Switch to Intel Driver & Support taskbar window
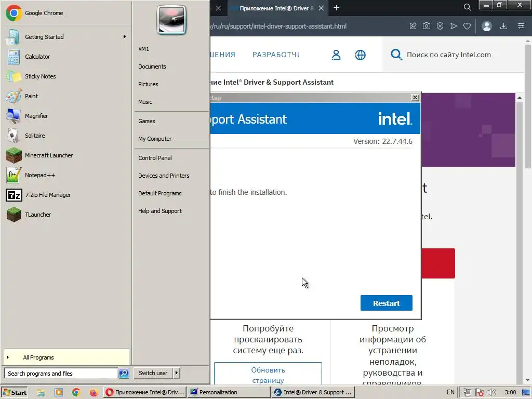The image size is (532, 399). (x=313, y=392)
